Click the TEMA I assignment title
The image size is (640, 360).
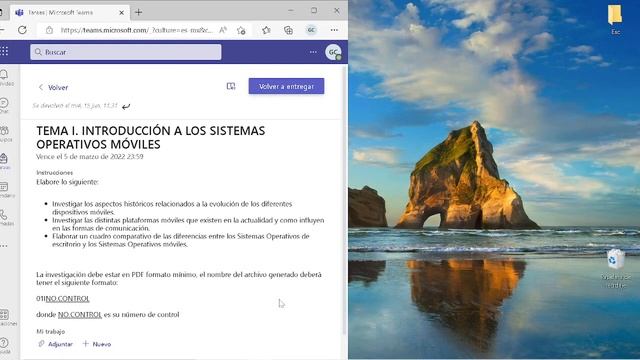(151, 137)
